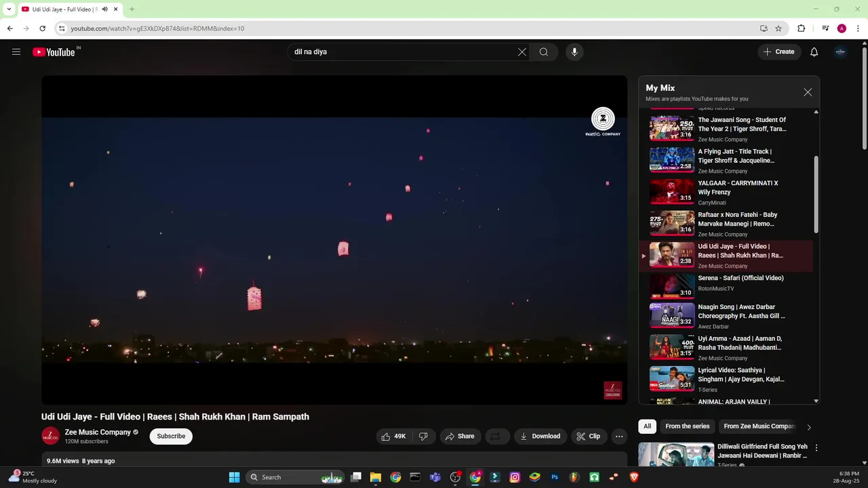Go to the YouTube home logo

click(54, 52)
